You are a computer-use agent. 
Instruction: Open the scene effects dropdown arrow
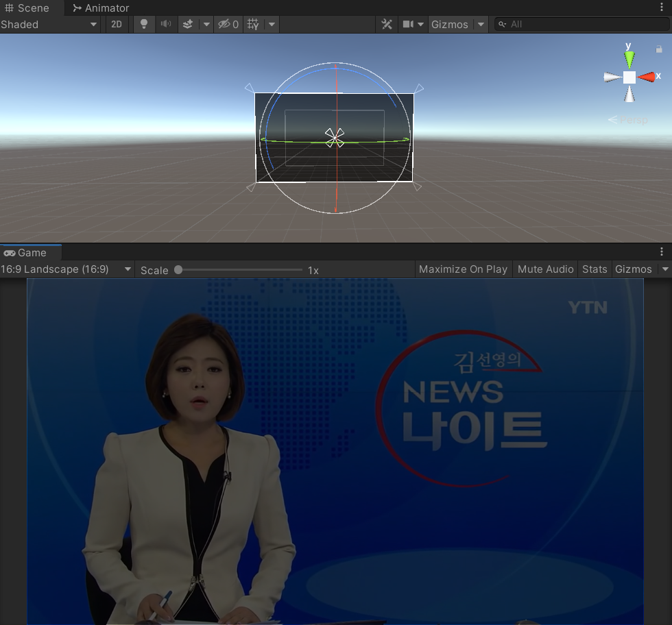pos(206,25)
